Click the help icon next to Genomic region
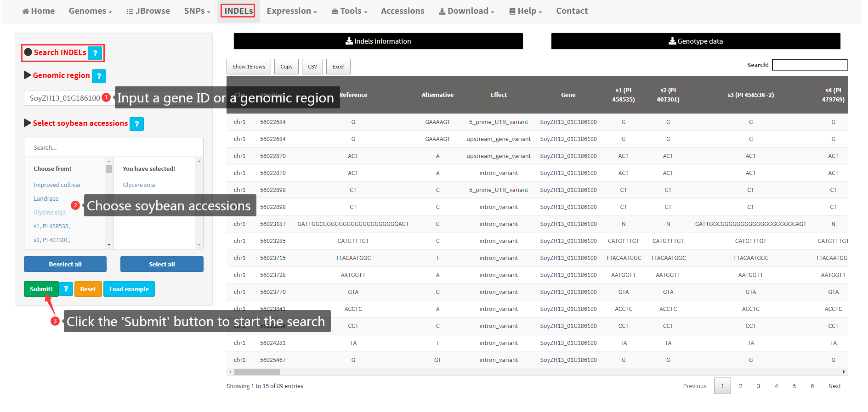The image size is (868, 412). [x=99, y=76]
